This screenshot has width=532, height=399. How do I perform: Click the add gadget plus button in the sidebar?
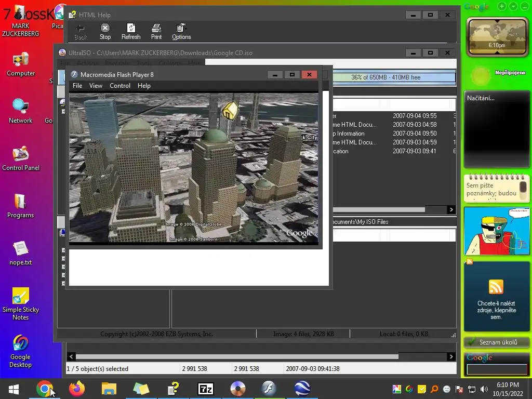[x=502, y=6]
